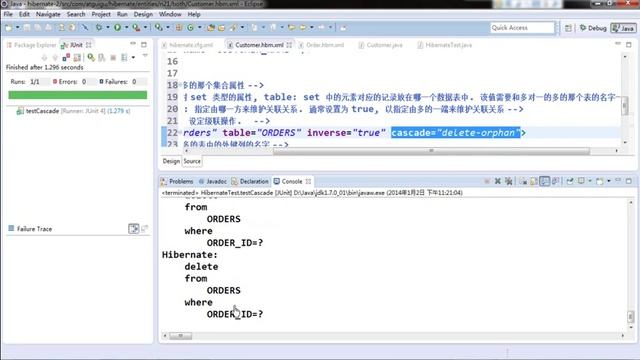Open the Project menu
This screenshot has width=640, height=360.
[x=101, y=14]
